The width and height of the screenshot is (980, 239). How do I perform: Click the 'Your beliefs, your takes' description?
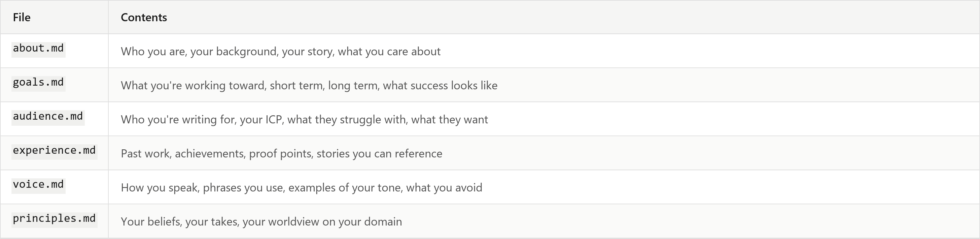point(261,222)
